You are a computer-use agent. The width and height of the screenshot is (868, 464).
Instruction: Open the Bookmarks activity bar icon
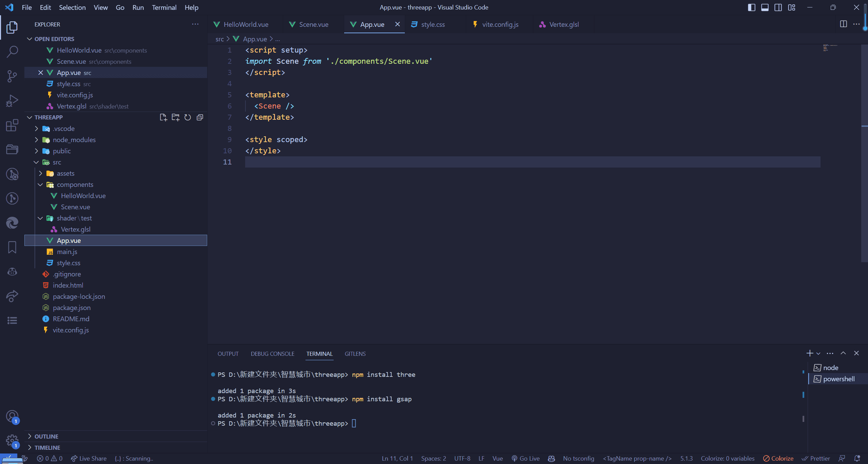pos(12,247)
